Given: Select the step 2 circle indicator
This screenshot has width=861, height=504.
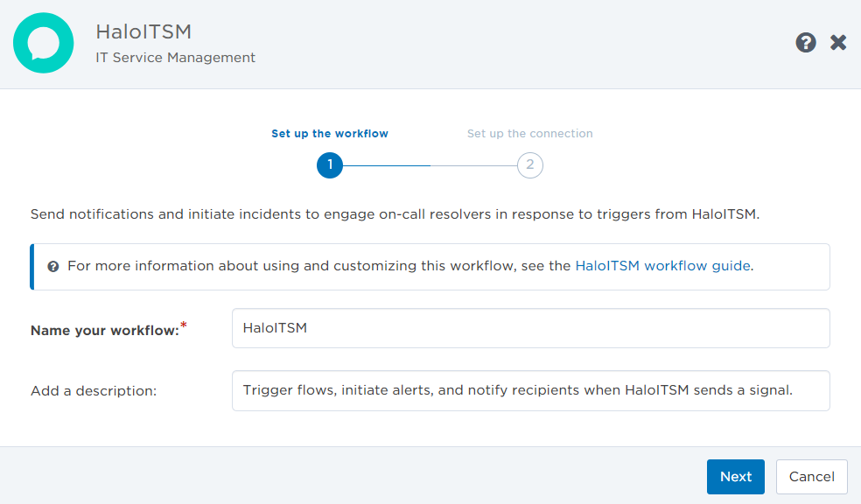Looking at the screenshot, I should tap(529, 165).
